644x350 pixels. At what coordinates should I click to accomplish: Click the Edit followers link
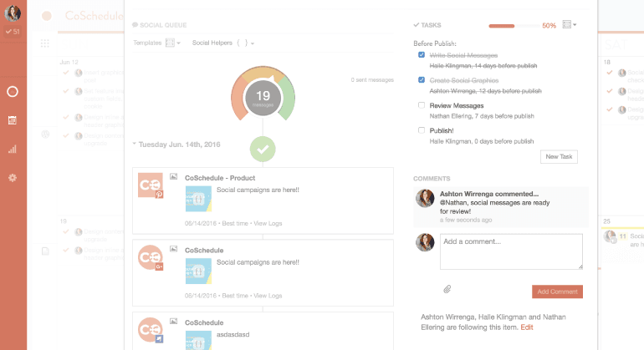coord(526,327)
